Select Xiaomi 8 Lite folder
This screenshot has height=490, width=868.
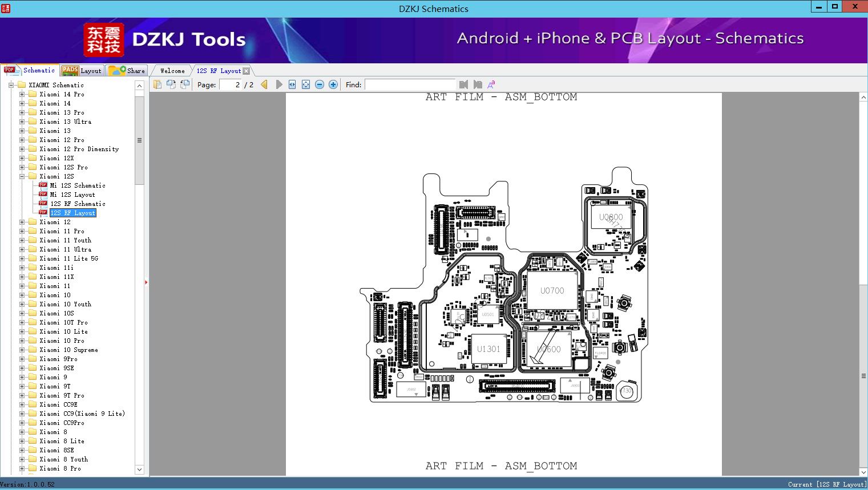coord(62,441)
